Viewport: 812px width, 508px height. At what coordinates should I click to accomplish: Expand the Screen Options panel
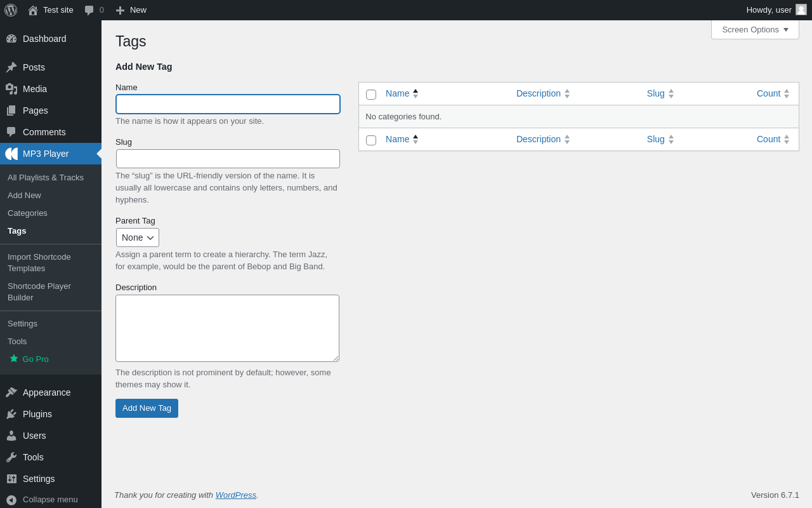(x=755, y=29)
